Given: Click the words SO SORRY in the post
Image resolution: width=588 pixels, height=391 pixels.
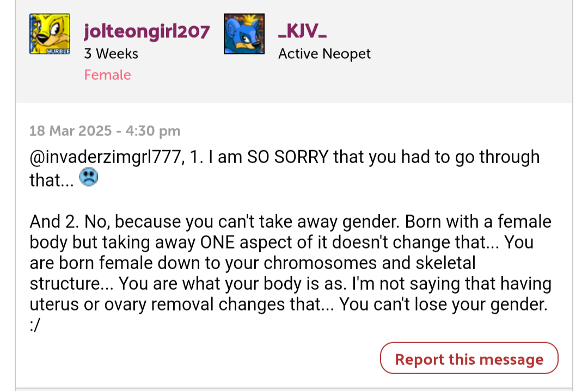Looking at the screenshot, I should pos(288,157).
